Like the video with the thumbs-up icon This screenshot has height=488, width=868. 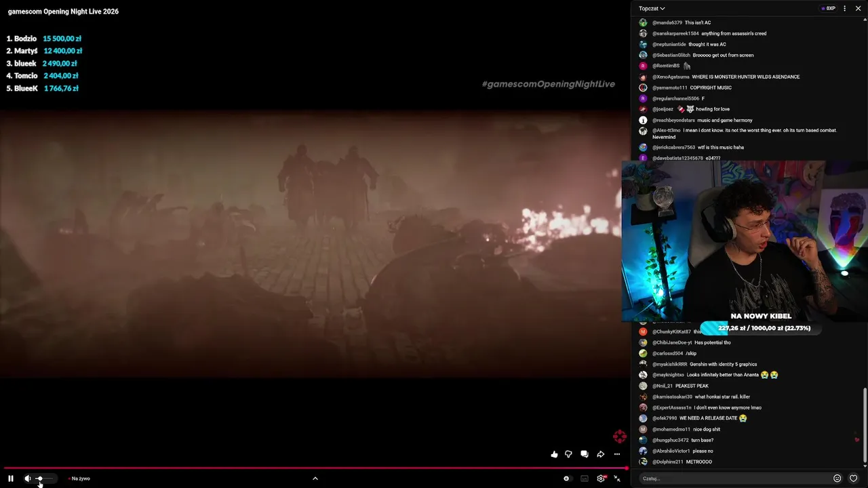click(x=555, y=454)
